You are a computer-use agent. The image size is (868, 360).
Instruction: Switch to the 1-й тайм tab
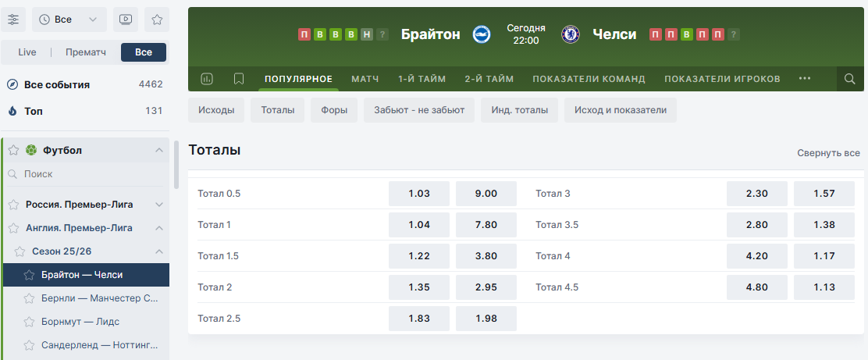422,79
